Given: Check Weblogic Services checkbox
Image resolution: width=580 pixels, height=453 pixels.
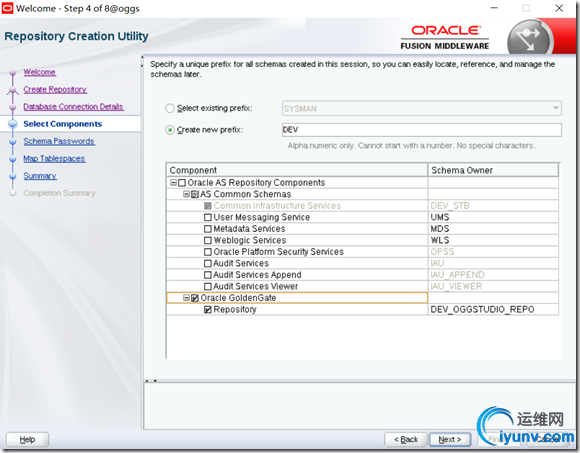Looking at the screenshot, I should [208, 240].
